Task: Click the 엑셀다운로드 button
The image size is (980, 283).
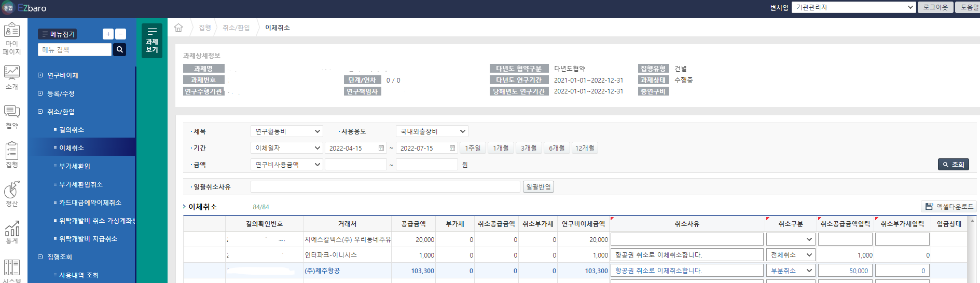Action: [949, 207]
